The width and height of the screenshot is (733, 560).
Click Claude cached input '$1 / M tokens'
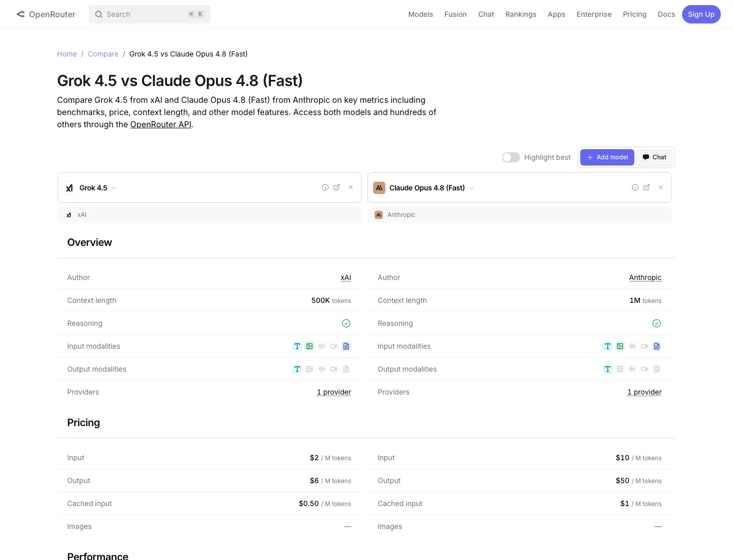point(641,503)
